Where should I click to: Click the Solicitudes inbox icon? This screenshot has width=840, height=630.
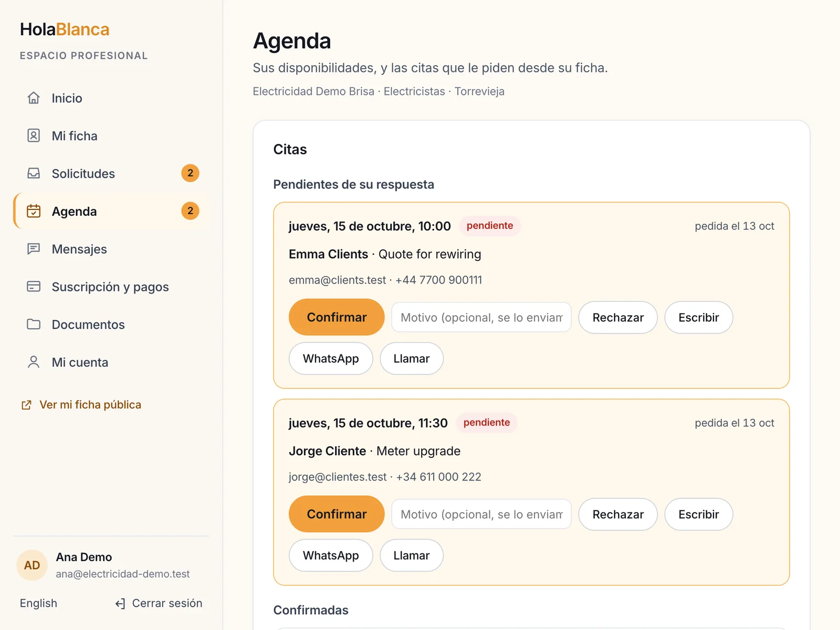click(x=34, y=174)
